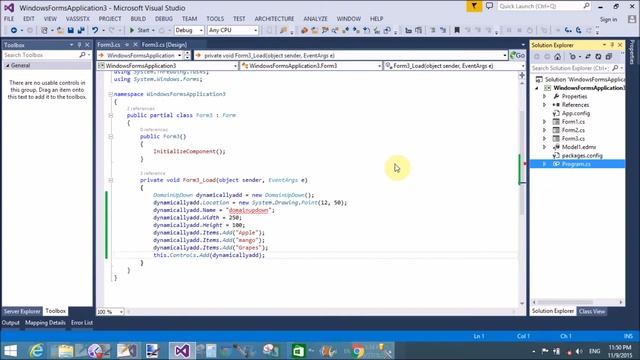Pin the Solution Explorer panel
The height and width of the screenshot is (360, 640).
pyautogui.click(x=612, y=45)
